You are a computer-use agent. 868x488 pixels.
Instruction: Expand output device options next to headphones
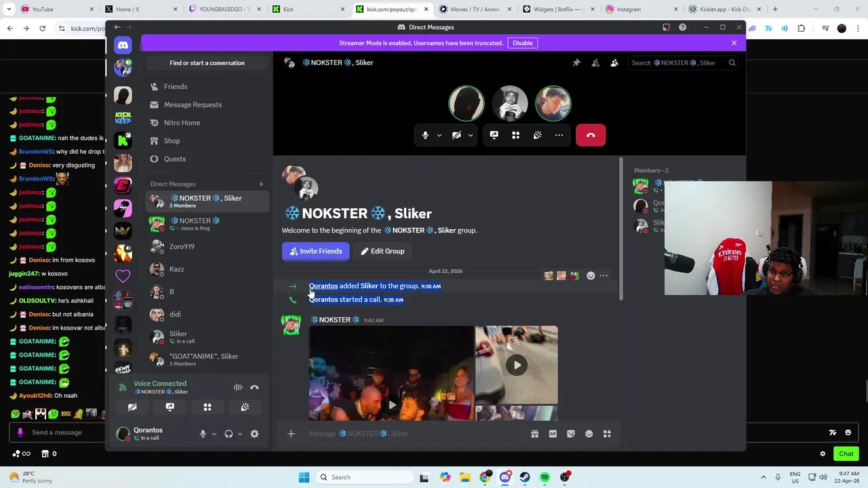click(239, 434)
